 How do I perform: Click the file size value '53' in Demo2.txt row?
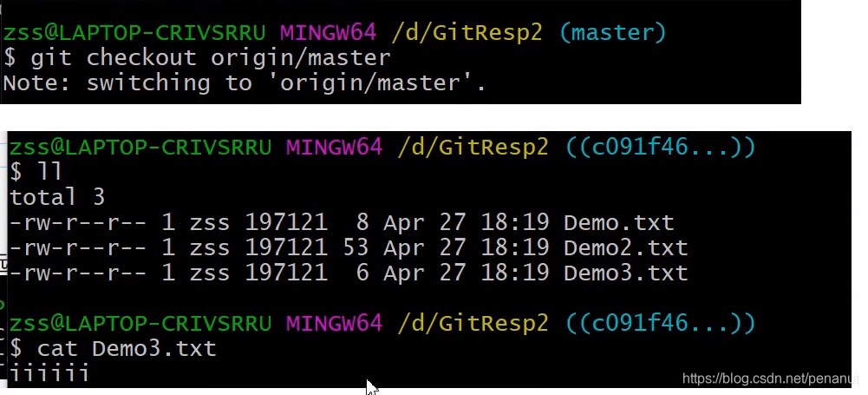coord(356,247)
